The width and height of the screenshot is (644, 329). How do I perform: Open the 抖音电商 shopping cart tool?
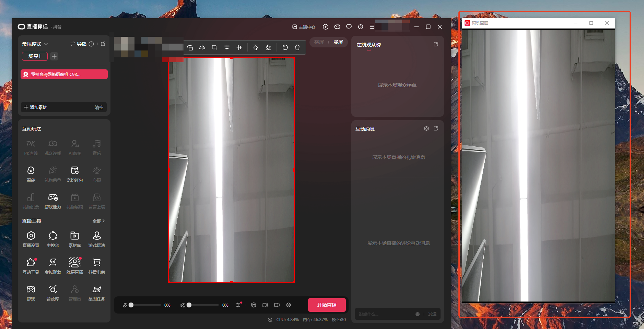coord(97,266)
